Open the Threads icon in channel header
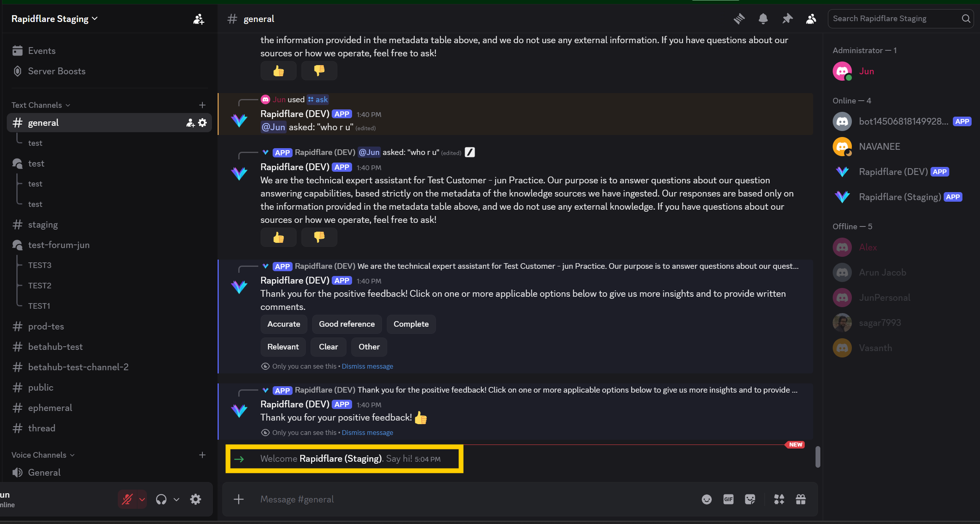The width and height of the screenshot is (980, 524). (739, 19)
